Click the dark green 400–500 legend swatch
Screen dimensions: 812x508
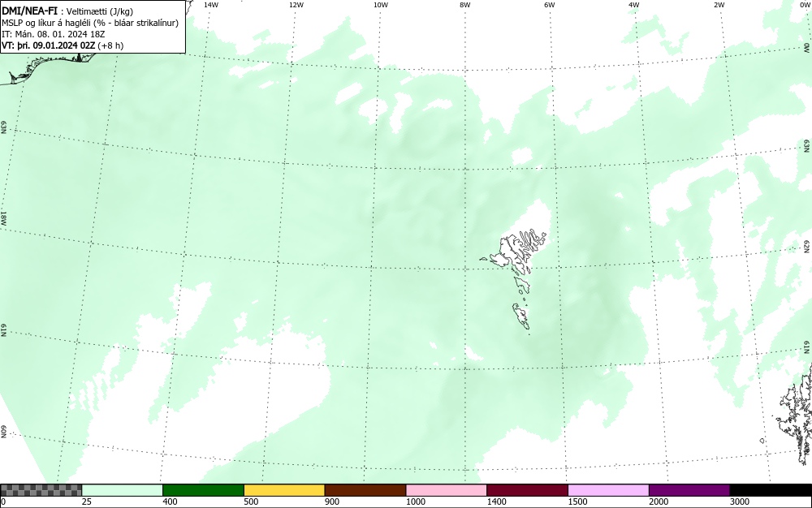click(x=203, y=490)
